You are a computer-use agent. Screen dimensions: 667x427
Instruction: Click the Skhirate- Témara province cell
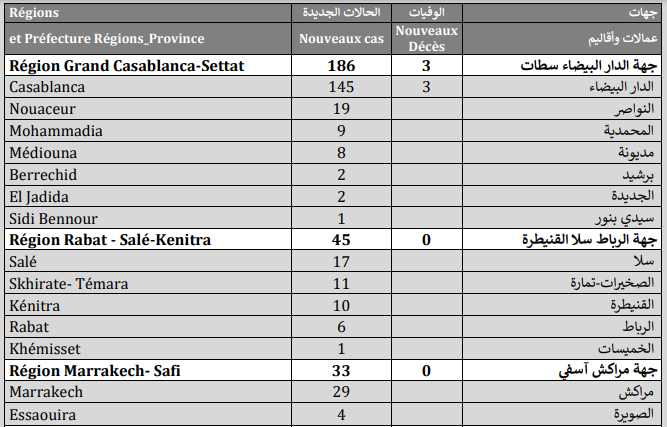68,283
